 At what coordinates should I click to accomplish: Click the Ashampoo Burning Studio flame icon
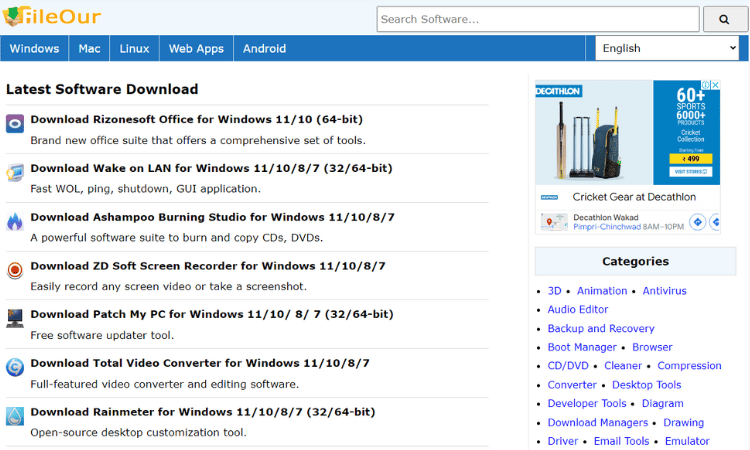click(x=15, y=221)
